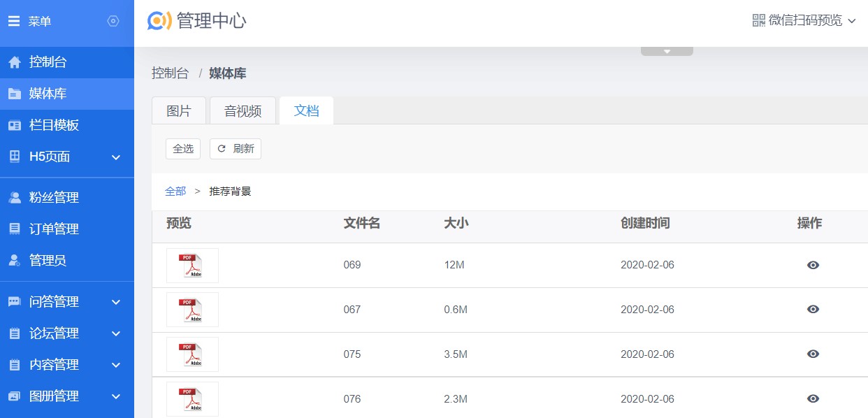This screenshot has width=868, height=418.
Task: Switch to the 图片 tab
Action: (179, 111)
